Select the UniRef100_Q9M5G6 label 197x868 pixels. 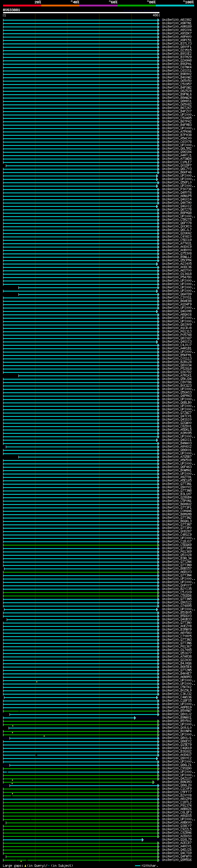(x=176, y=860)
